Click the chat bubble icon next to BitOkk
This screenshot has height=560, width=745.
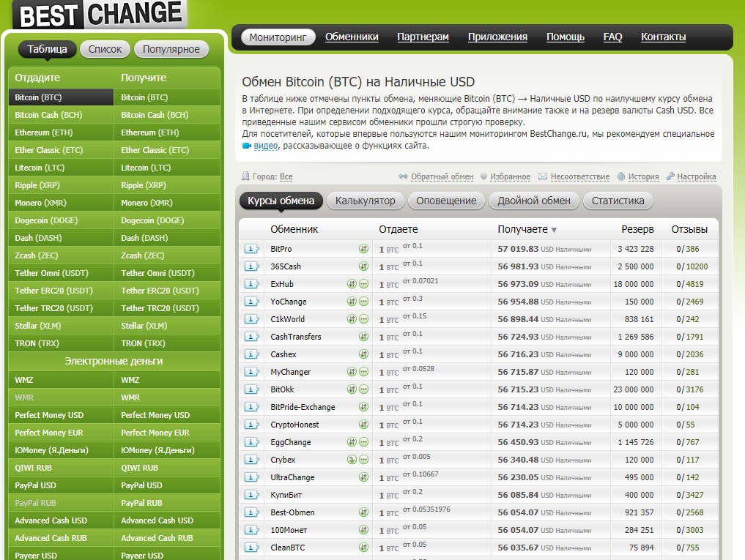click(x=363, y=389)
